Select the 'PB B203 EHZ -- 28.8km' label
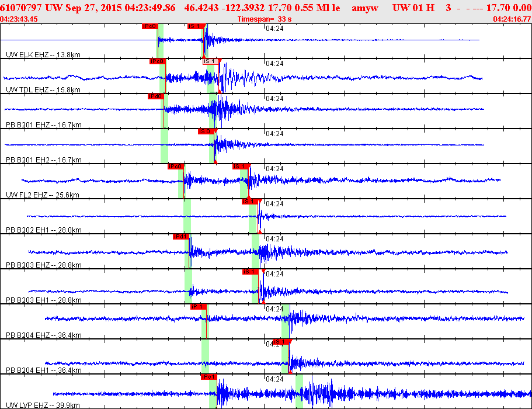This screenshot has width=532, height=409. coord(44,265)
